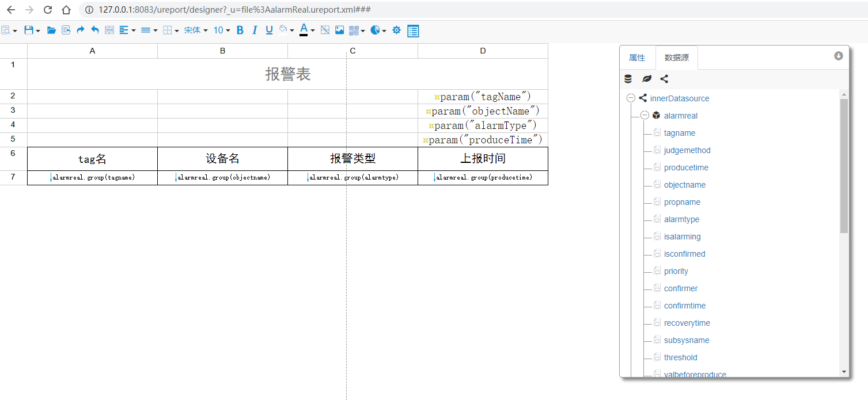Image resolution: width=868 pixels, height=400 pixels.
Task: Select the param("tagName") cell
Action: [x=483, y=97]
